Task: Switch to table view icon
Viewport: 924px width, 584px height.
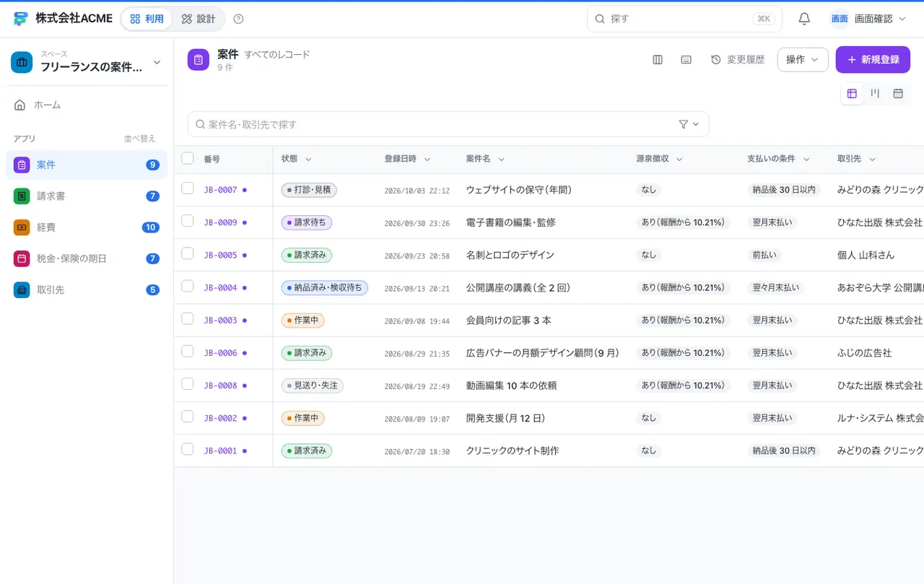Action: [x=852, y=93]
